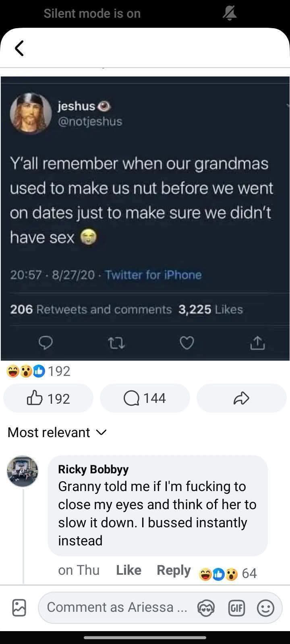The image size is (290, 644).
Task: Tap the tweet retweet icon
Action: (116, 343)
